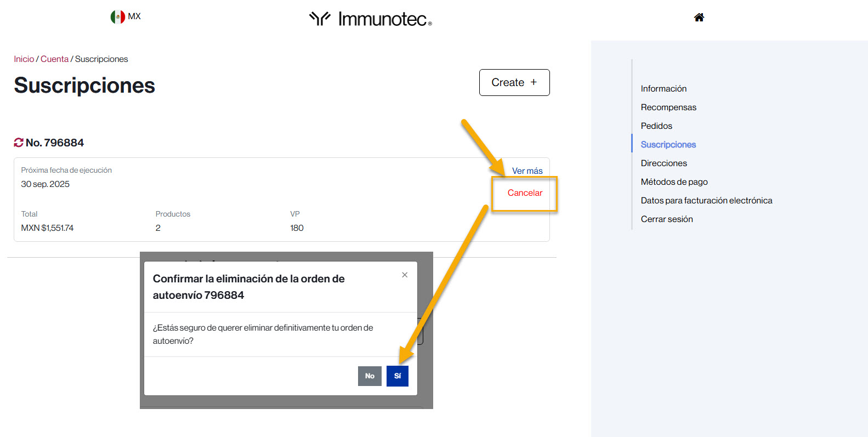Decline deletion by clicking No

point(370,376)
